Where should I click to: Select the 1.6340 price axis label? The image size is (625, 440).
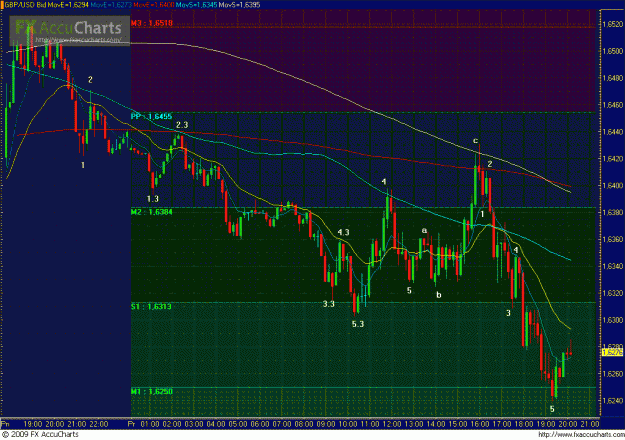[x=612, y=266]
